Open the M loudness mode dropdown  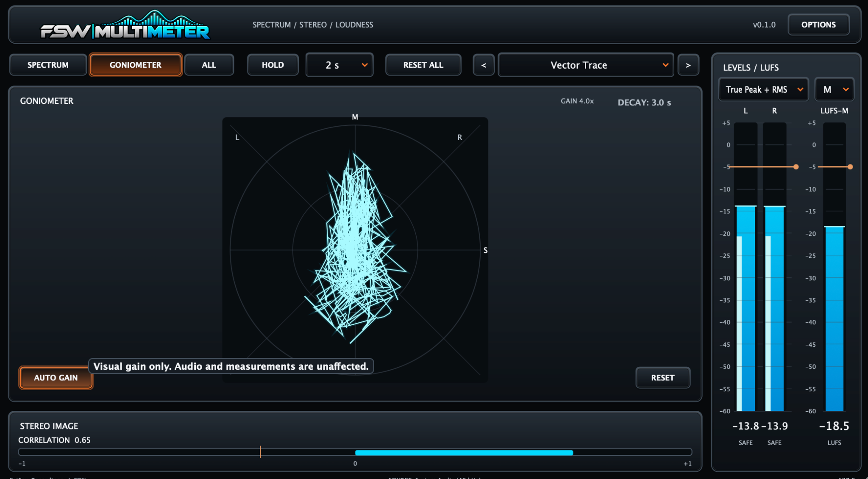(834, 89)
